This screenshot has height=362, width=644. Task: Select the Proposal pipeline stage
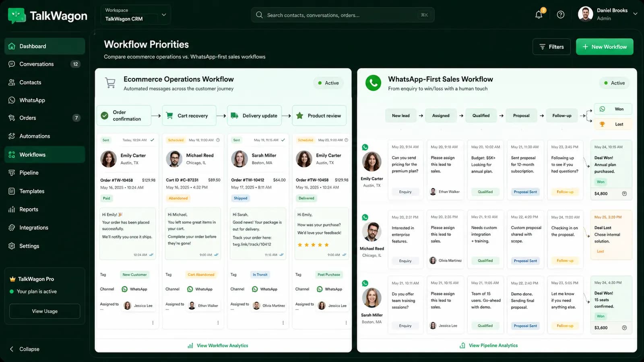click(x=521, y=115)
